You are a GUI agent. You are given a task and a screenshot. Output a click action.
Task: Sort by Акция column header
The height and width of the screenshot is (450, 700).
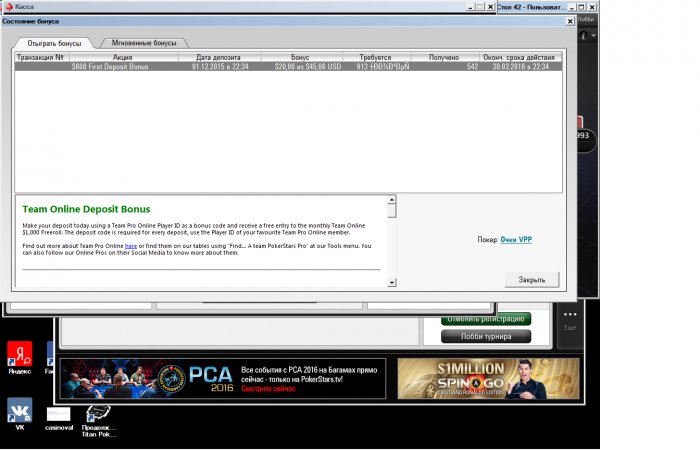(x=123, y=57)
